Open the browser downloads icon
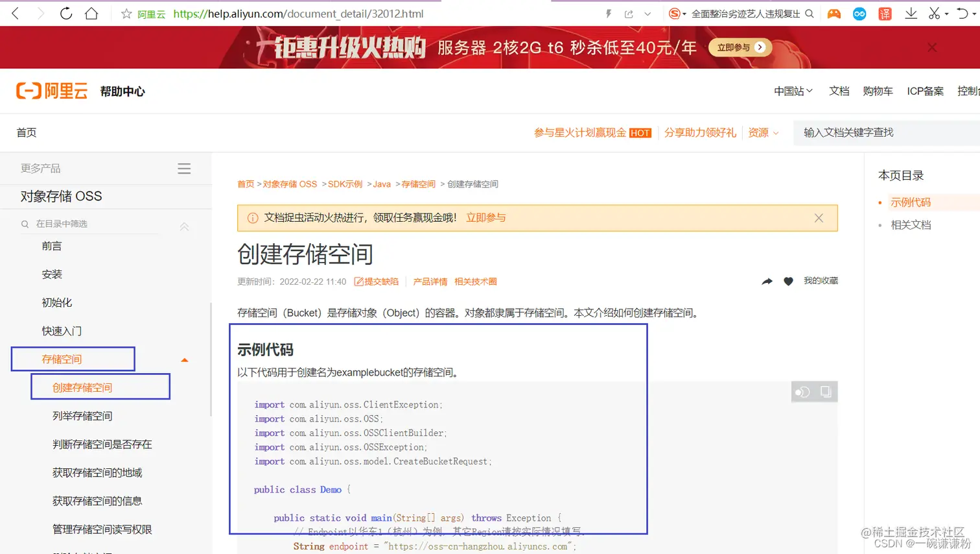The height and width of the screenshot is (554, 980). point(911,14)
